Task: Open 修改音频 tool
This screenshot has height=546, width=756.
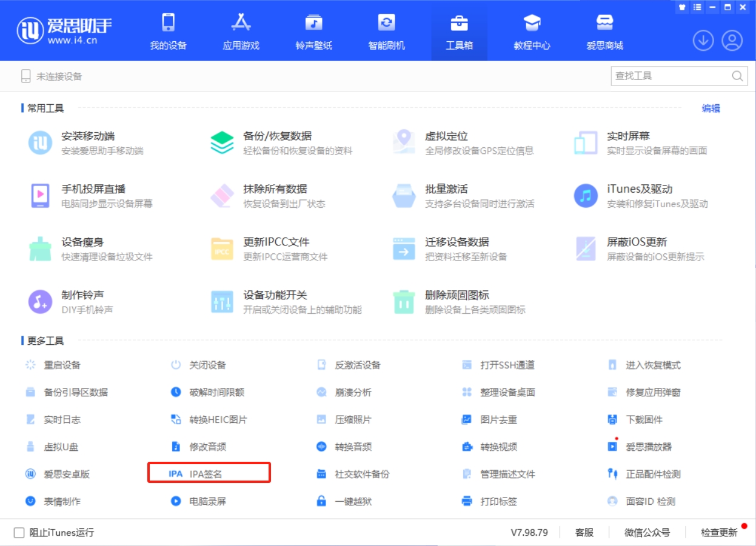Action: click(x=198, y=447)
